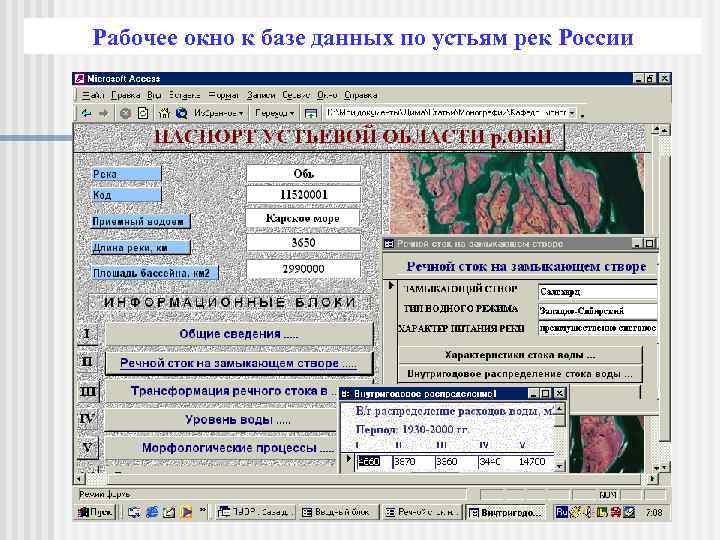Click the Общие сведения block button
This screenshot has width=720, height=540.
pyautogui.click(x=239, y=334)
